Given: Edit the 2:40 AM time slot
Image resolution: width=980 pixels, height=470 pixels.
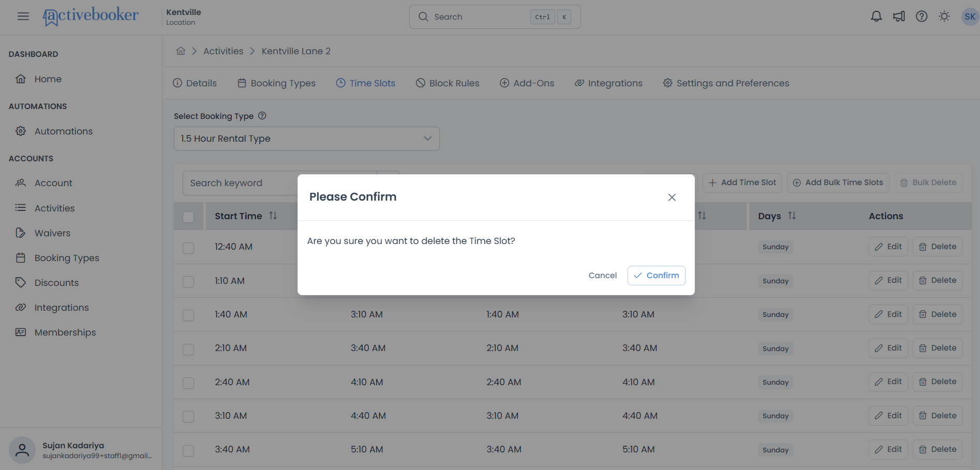Looking at the screenshot, I should click(888, 382).
